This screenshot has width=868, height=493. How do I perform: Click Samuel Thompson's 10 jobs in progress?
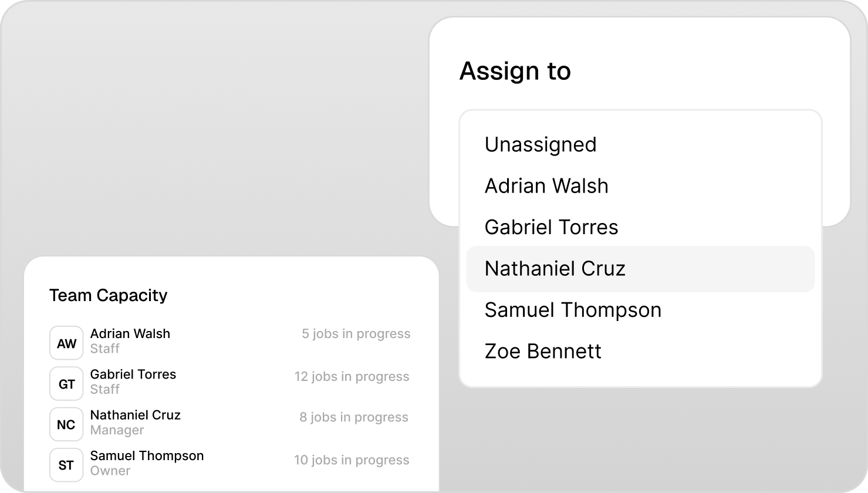[352, 460]
